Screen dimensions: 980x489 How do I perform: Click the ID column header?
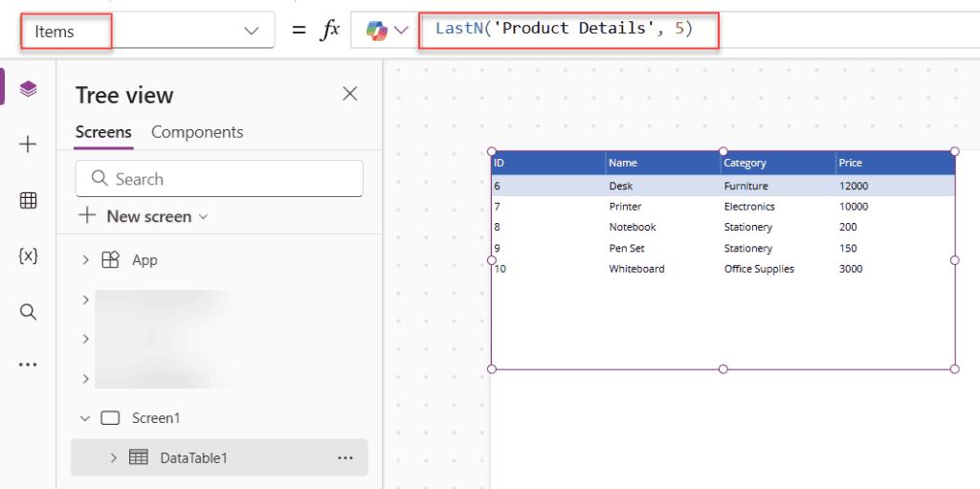click(x=548, y=163)
